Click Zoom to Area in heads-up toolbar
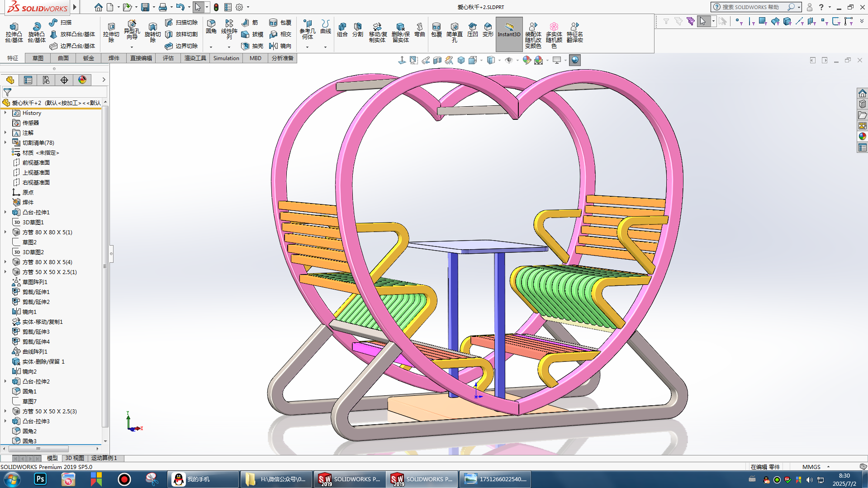 [x=414, y=60]
